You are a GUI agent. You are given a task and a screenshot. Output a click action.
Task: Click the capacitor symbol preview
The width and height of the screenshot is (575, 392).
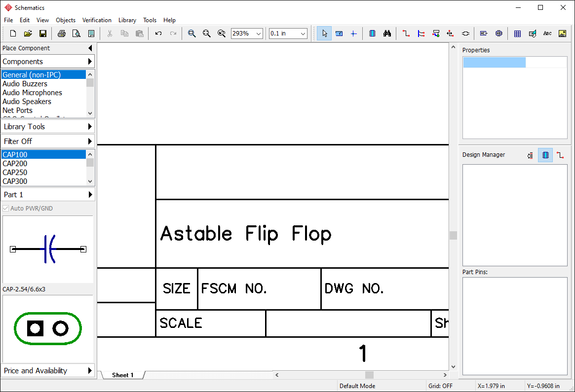48,249
